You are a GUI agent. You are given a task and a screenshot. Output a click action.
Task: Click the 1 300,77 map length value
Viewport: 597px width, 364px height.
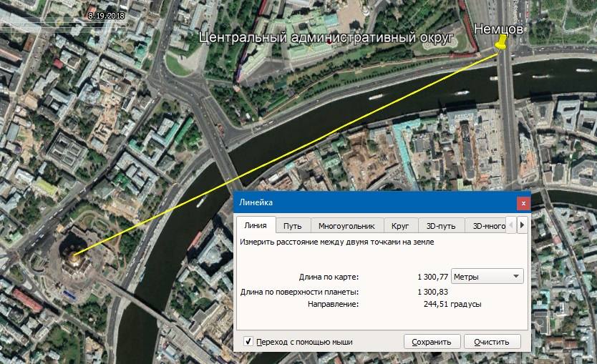point(432,277)
